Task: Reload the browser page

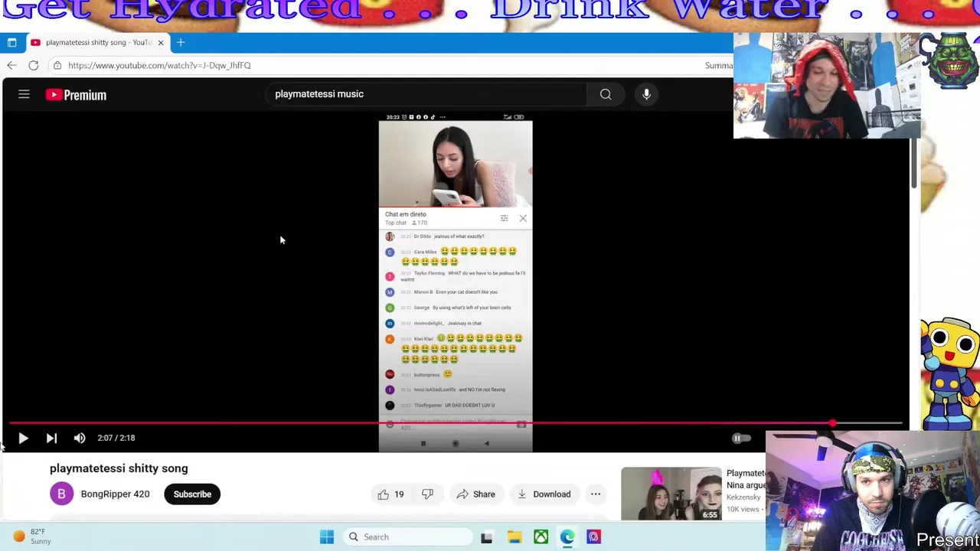Action: point(34,65)
